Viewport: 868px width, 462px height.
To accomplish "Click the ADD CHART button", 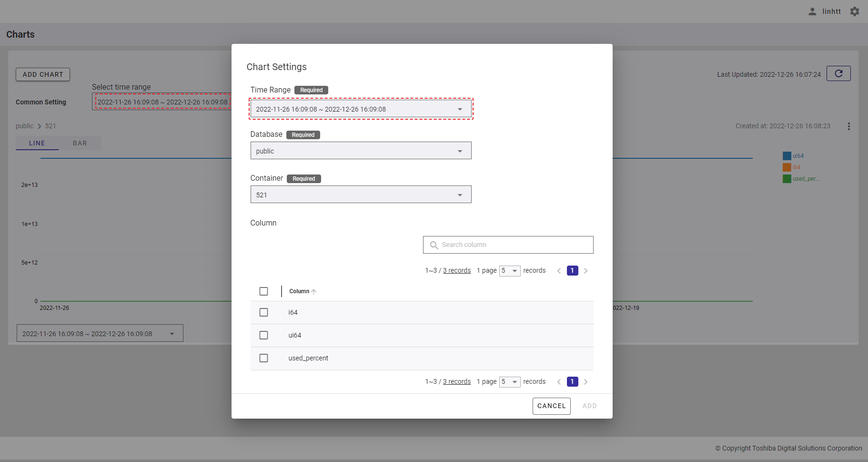I will click(x=43, y=74).
